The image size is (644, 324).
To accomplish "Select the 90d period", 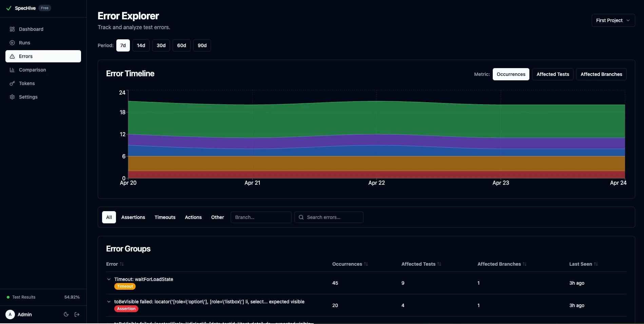I will [202, 45].
